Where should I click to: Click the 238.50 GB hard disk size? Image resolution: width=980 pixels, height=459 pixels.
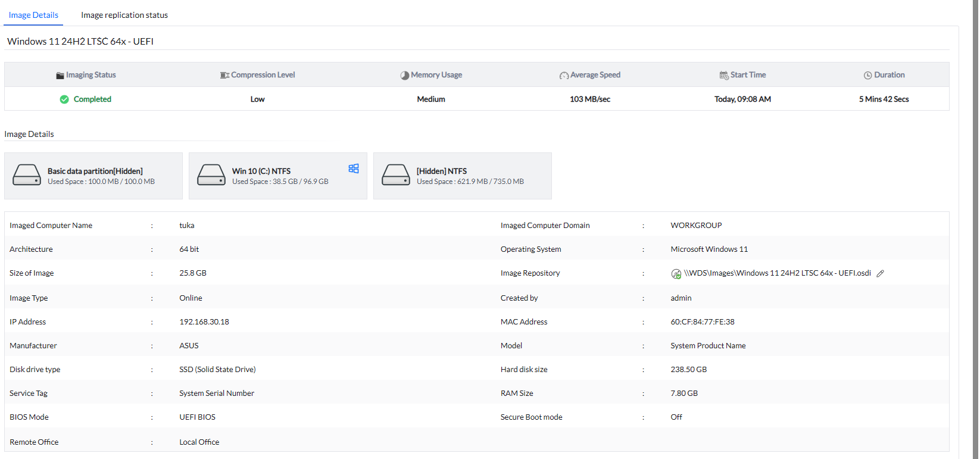coord(689,370)
